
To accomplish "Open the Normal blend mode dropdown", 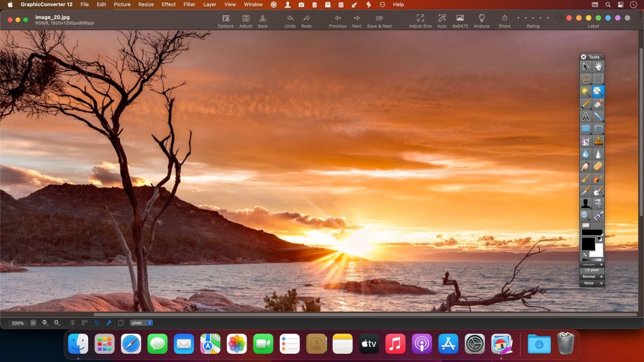I will click(x=592, y=276).
